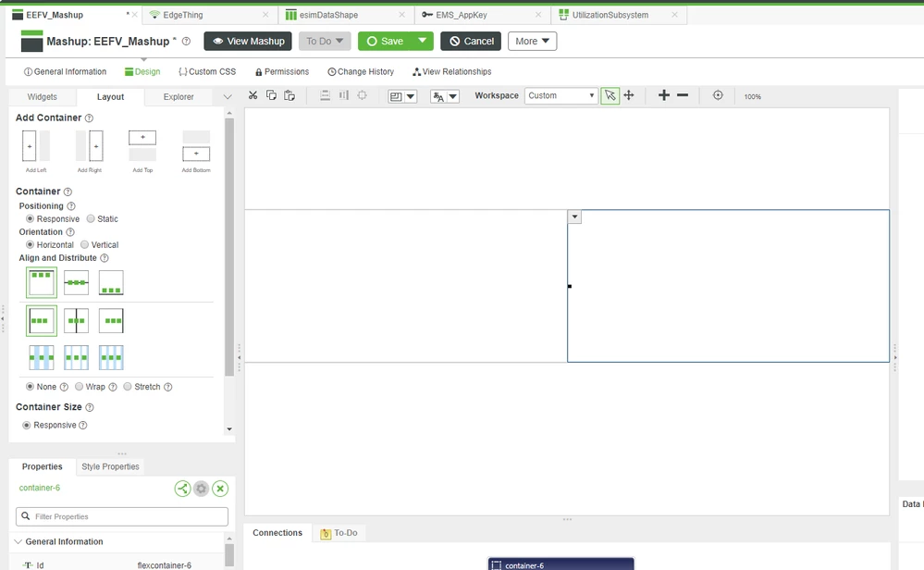The height and width of the screenshot is (570, 924).
Task: Click the center workspace target icon
Action: [718, 95]
